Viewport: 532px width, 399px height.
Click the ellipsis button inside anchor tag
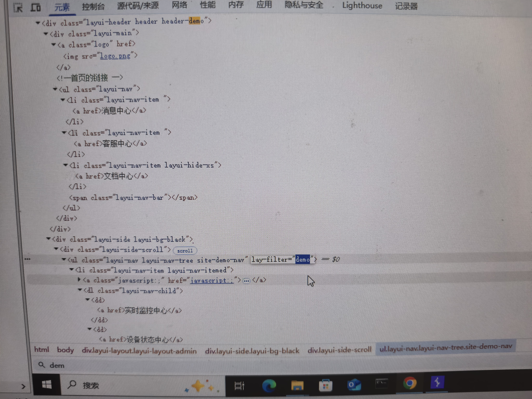click(x=246, y=281)
